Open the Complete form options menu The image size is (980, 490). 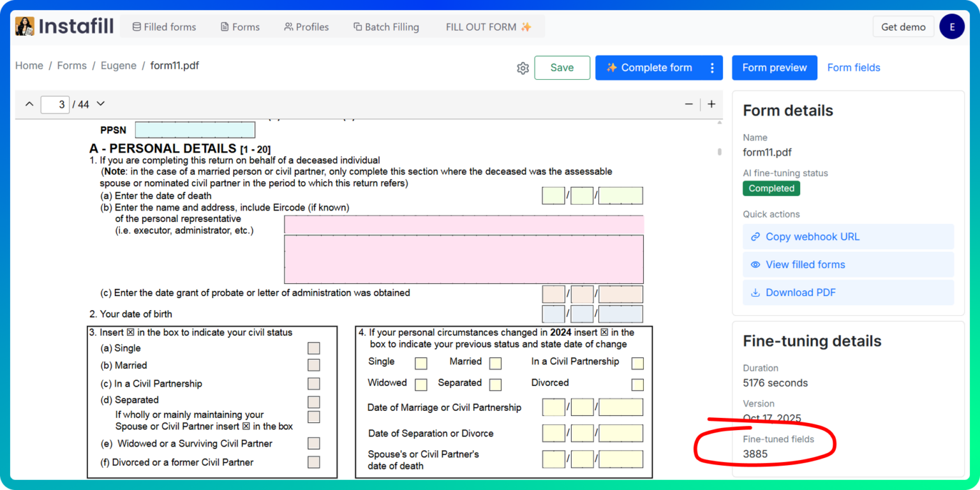click(713, 68)
